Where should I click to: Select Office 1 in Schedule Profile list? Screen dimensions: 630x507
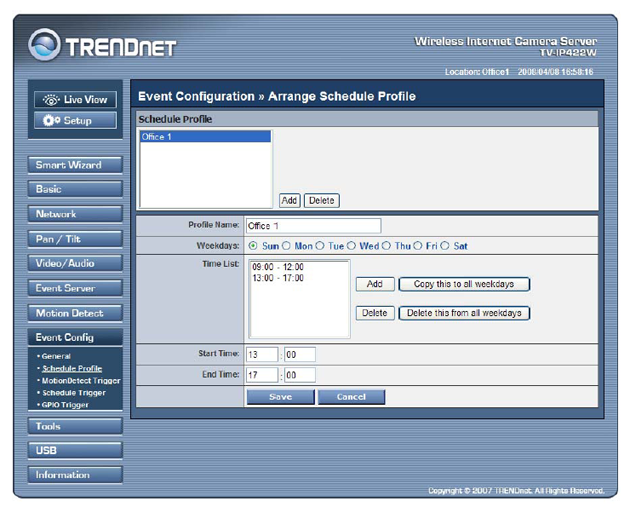(x=205, y=137)
